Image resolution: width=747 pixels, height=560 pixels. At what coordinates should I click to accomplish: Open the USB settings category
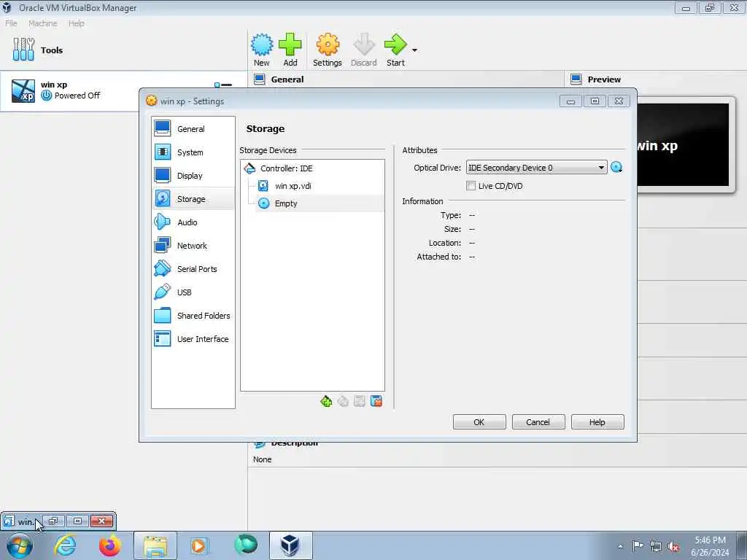point(193,292)
